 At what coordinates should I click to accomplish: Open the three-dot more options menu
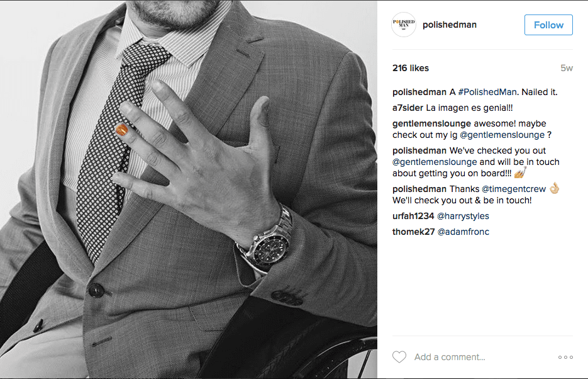tap(565, 357)
